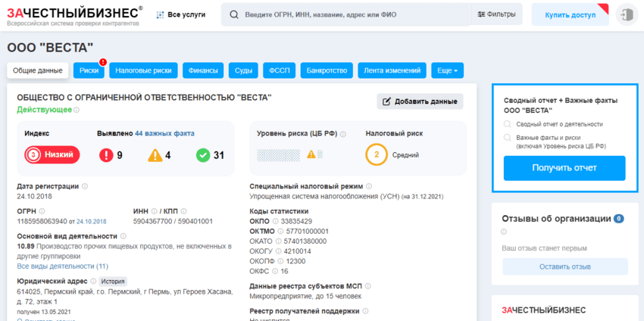Image resolution: width=644 pixels, height=321 pixels.
Task: Click info icon beside Основной вид деятельности
Action: click(x=123, y=236)
